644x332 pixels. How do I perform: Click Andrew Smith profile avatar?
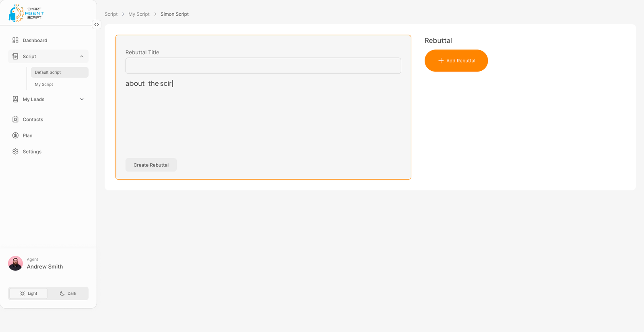point(15,263)
